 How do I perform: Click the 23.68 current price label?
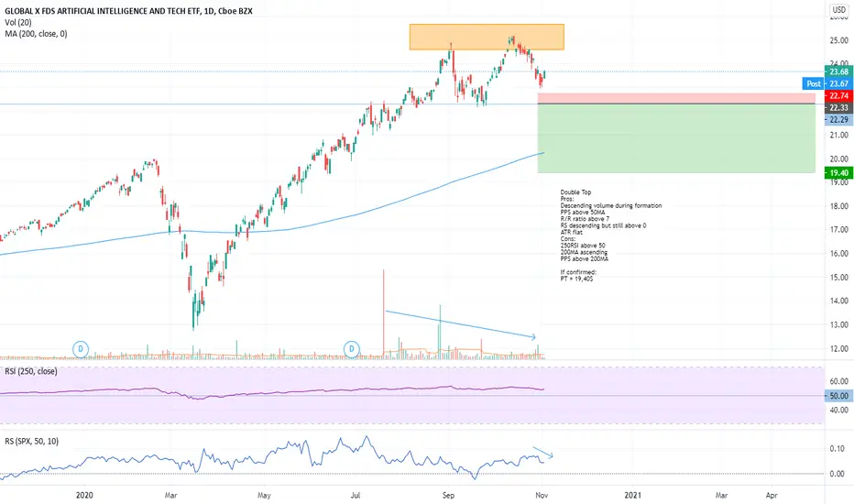(x=838, y=71)
